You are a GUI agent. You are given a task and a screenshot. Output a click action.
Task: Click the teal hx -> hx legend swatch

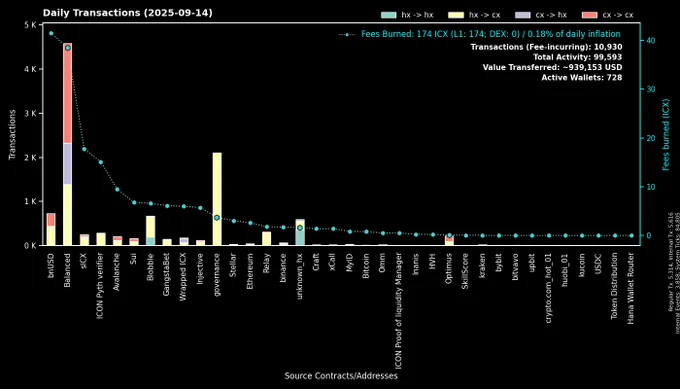(x=388, y=15)
